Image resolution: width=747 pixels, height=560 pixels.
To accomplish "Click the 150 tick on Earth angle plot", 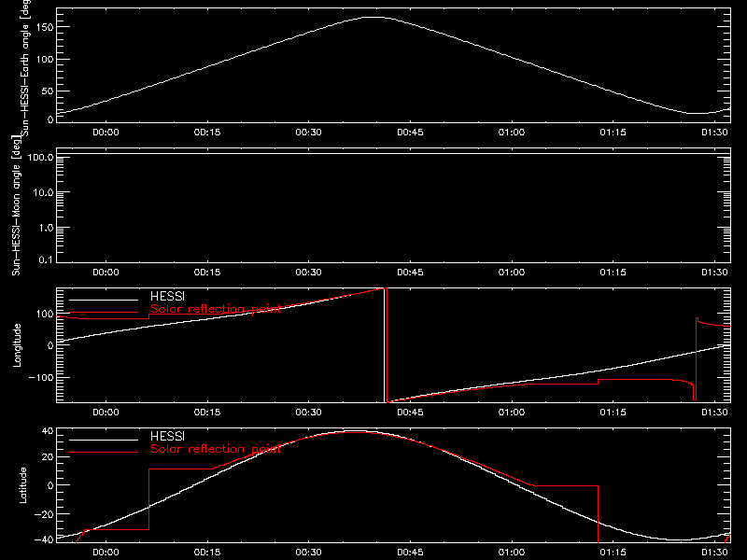I will (x=44, y=27).
